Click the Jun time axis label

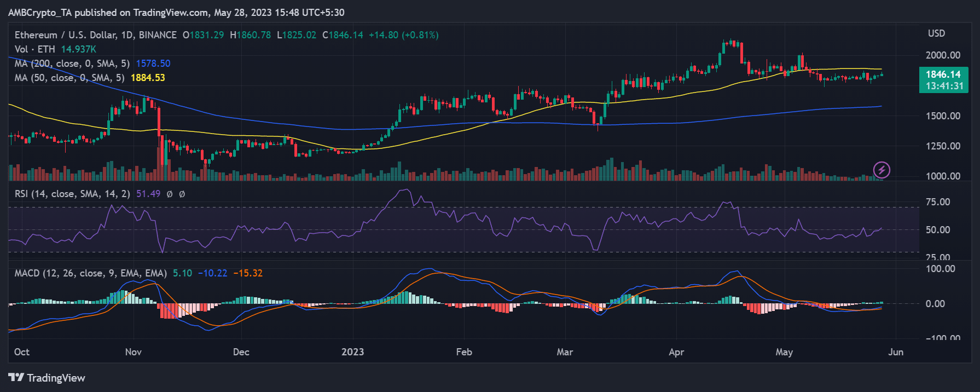coord(896,352)
